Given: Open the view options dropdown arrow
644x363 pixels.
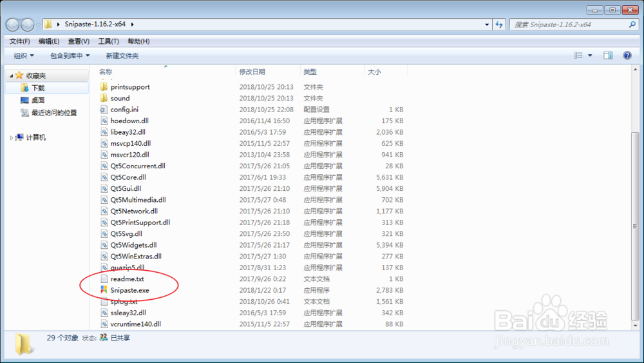Looking at the screenshot, I should pos(590,55).
